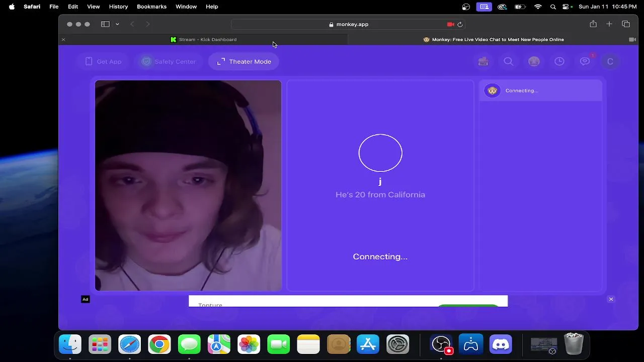Click the screen sharing status icon in menu bar
Screen dimensions: 644x362
(484, 7)
